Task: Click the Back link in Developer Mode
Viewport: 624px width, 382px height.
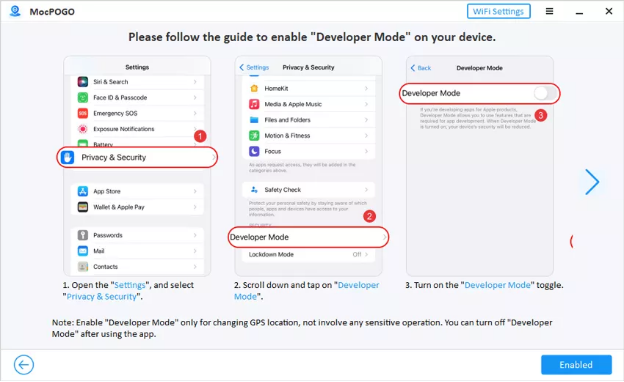Action: 421,68
